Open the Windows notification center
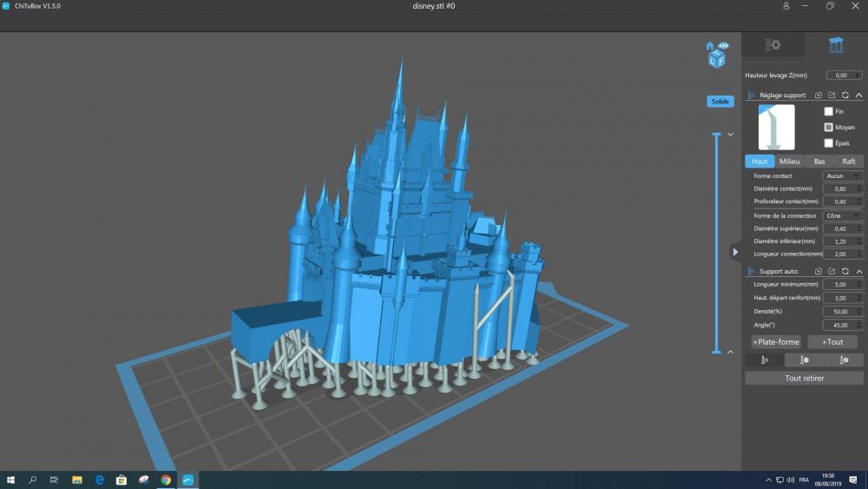 tap(853, 480)
